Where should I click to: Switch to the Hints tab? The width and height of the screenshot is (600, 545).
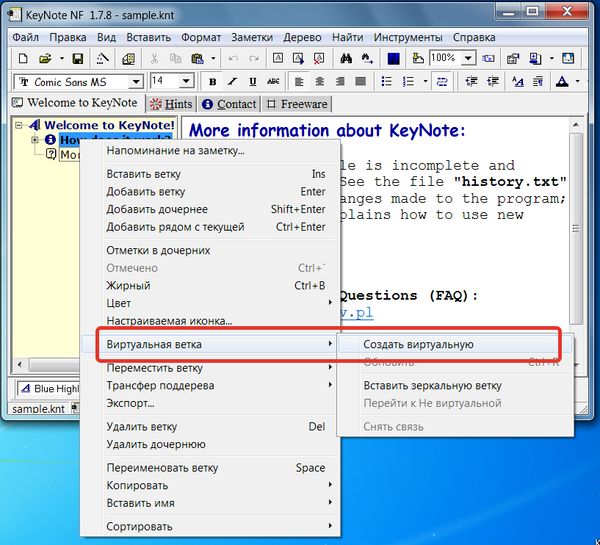(x=171, y=104)
